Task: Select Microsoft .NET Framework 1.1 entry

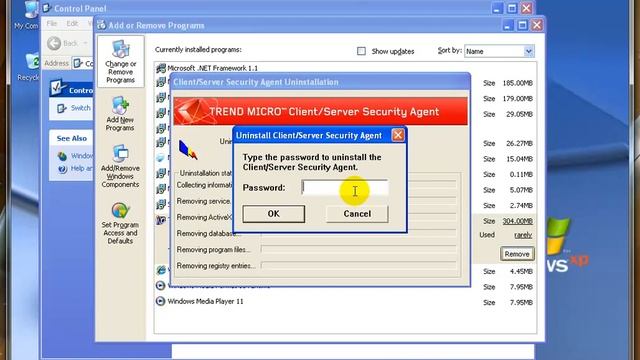Action: [x=212, y=68]
